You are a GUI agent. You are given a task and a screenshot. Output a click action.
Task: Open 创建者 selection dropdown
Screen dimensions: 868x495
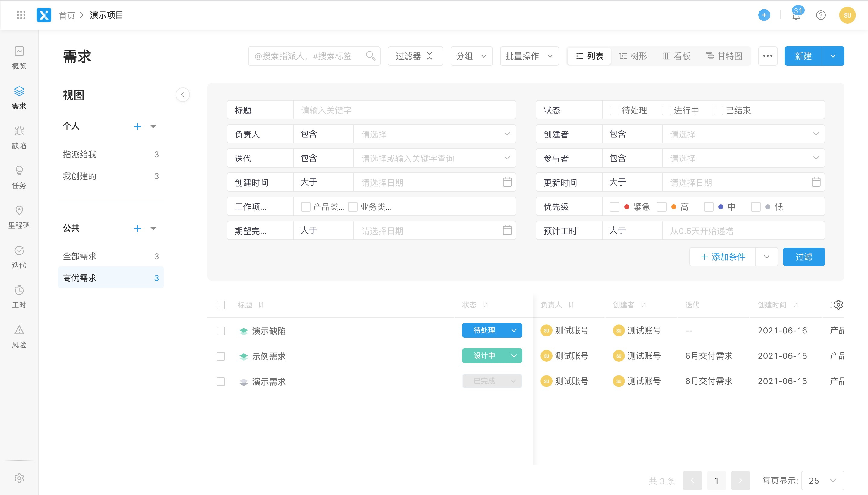pyautogui.click(x=743, y=134)
